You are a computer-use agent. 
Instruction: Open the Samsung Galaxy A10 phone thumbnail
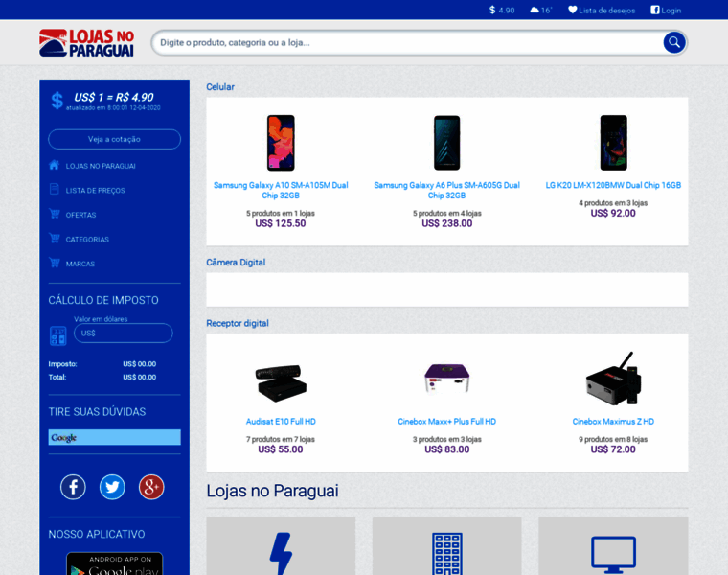point(281,143)
